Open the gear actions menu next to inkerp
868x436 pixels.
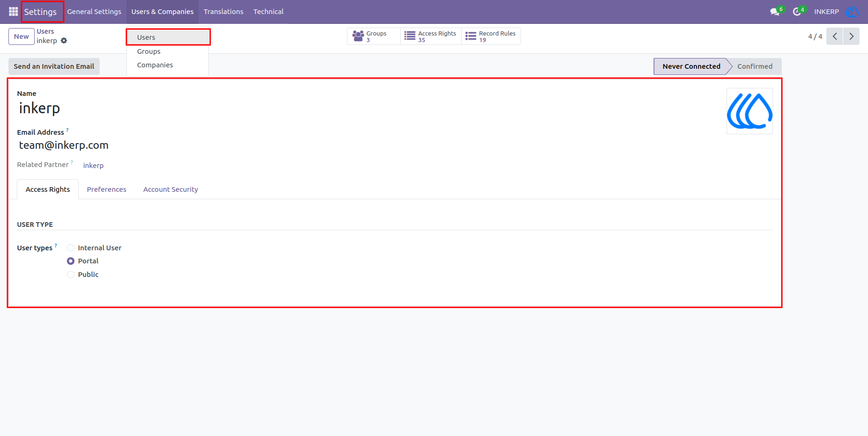tap(64, 41)
